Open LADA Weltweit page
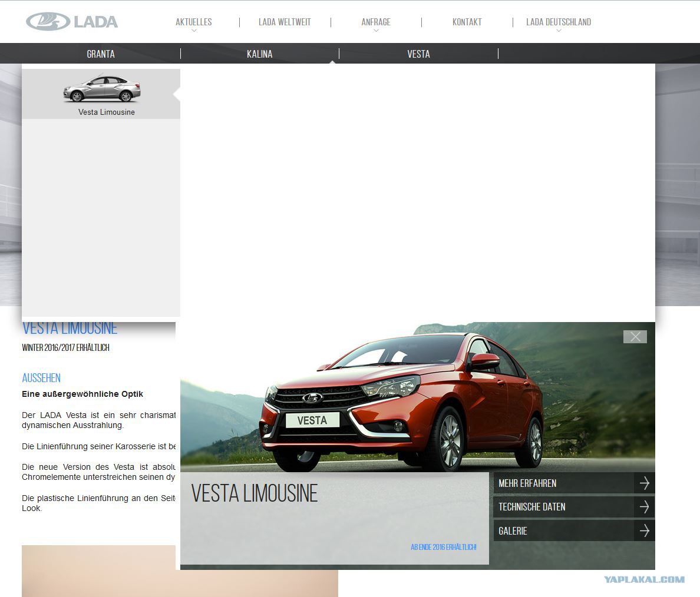700x597 pixels. (x=285, y=22)
